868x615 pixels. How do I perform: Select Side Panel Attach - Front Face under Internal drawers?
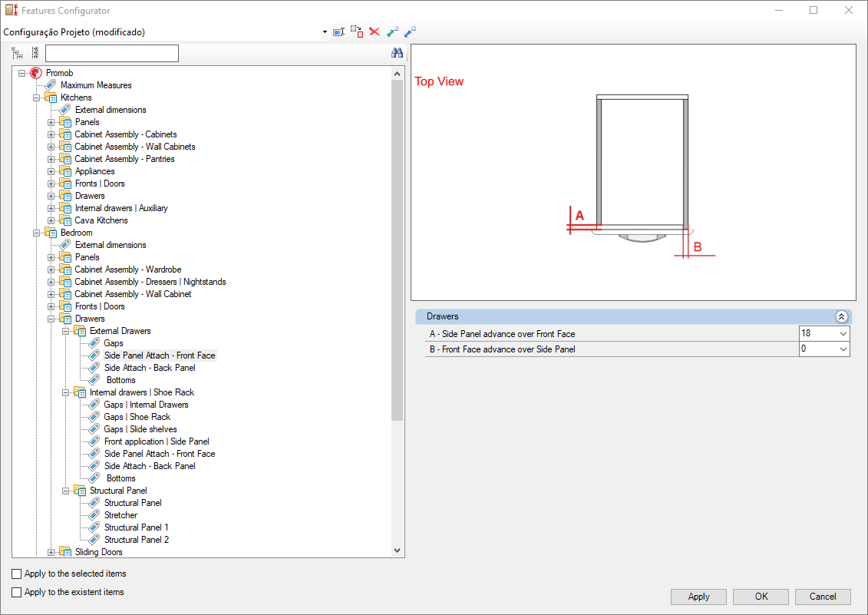click(x=160, y=454)
